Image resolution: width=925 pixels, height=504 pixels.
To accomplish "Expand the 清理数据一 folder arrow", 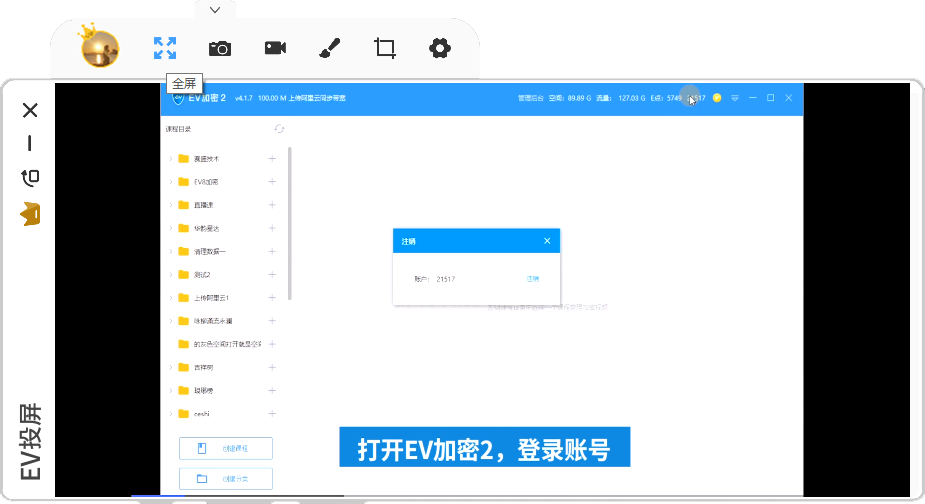I will coord(171,251).
